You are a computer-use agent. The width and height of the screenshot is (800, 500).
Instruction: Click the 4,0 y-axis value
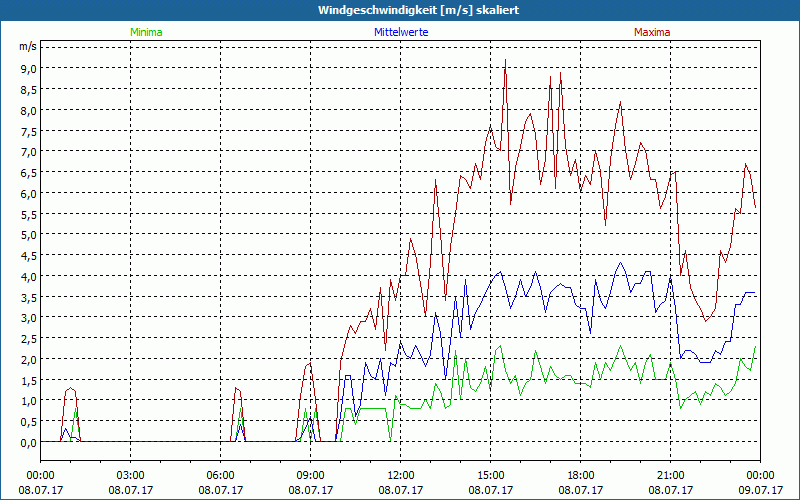pos(29,277)
